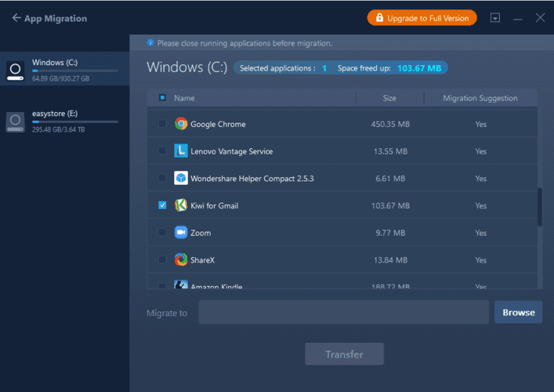Click the 295.48 GB/3.64 TB text

click(58, 129)
